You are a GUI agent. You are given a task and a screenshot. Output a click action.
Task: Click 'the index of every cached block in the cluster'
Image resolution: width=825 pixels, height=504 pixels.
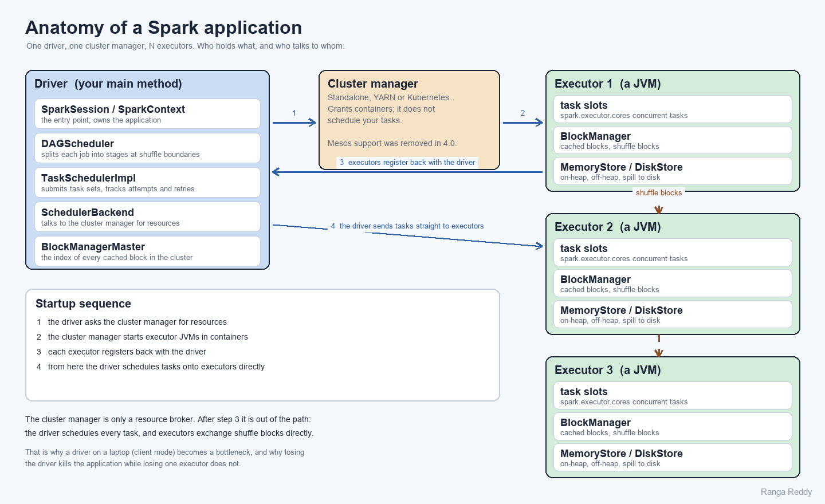tap(117, 258)
